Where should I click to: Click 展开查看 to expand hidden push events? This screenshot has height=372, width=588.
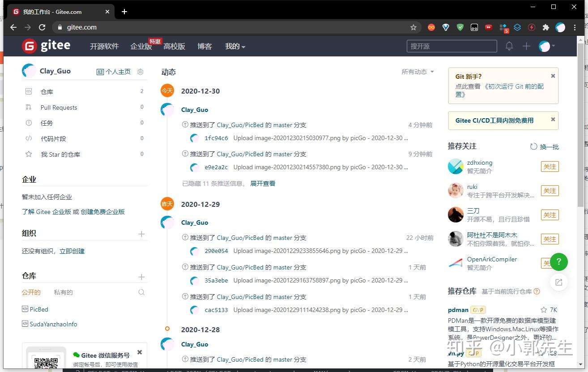click(x=263, y=183)
